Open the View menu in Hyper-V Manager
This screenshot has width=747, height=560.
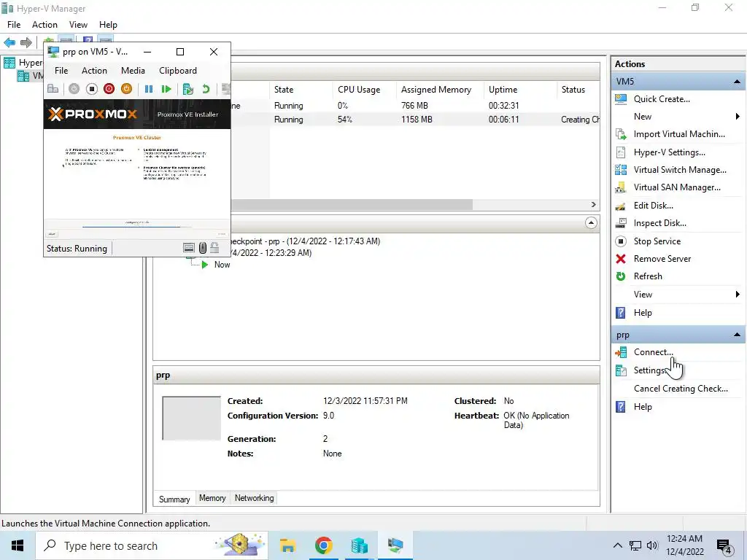[78, 25]
